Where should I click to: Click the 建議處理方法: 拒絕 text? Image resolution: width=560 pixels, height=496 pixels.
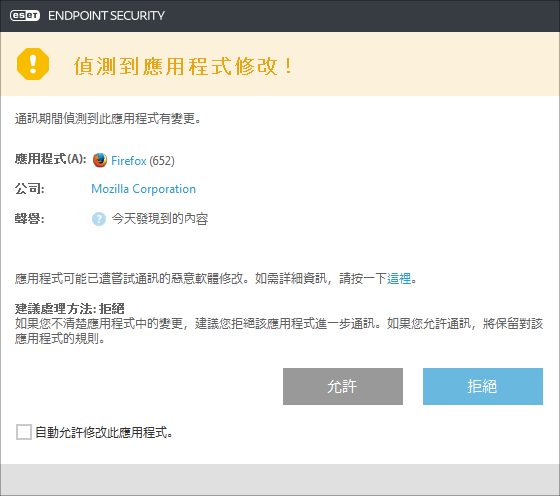click(70, 309)
